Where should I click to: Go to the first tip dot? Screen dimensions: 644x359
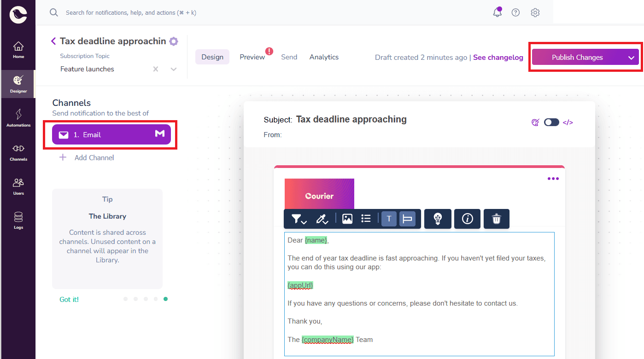coord(125,299)
